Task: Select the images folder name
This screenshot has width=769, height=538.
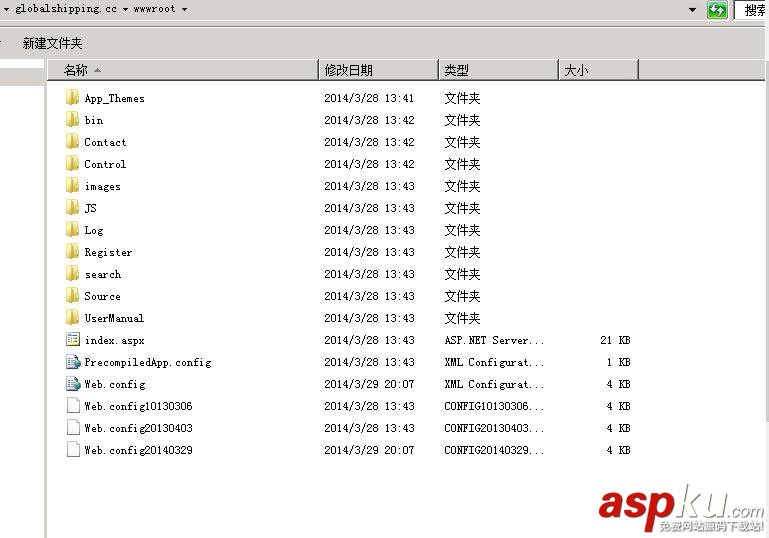Action: 103,186
